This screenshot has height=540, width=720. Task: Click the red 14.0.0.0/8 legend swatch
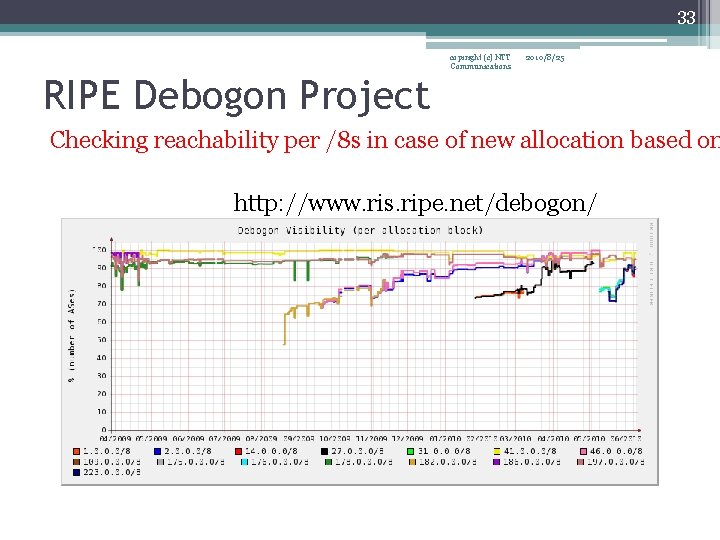click(238, 452)
